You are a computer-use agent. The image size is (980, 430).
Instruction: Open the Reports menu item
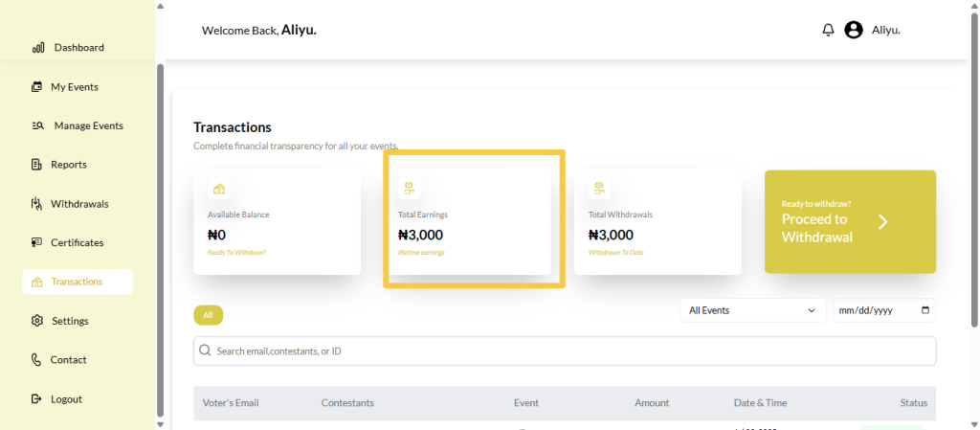point(68,165)
